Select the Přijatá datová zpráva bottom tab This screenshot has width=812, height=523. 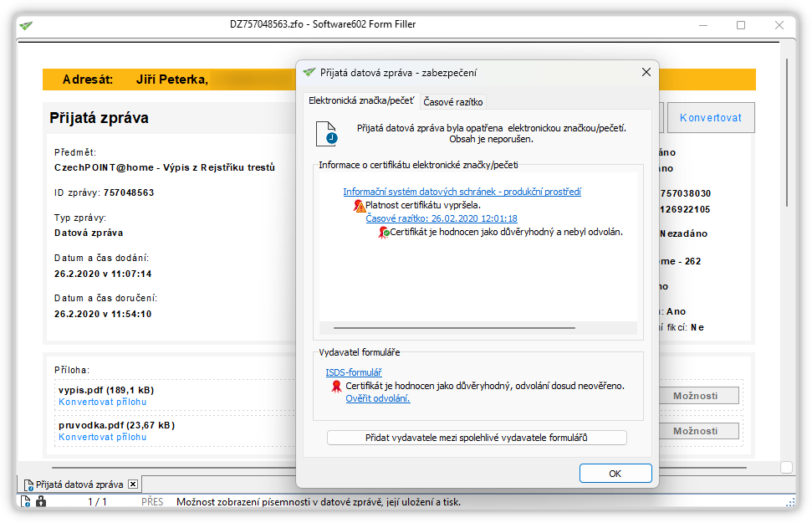[x=79, y=485]
